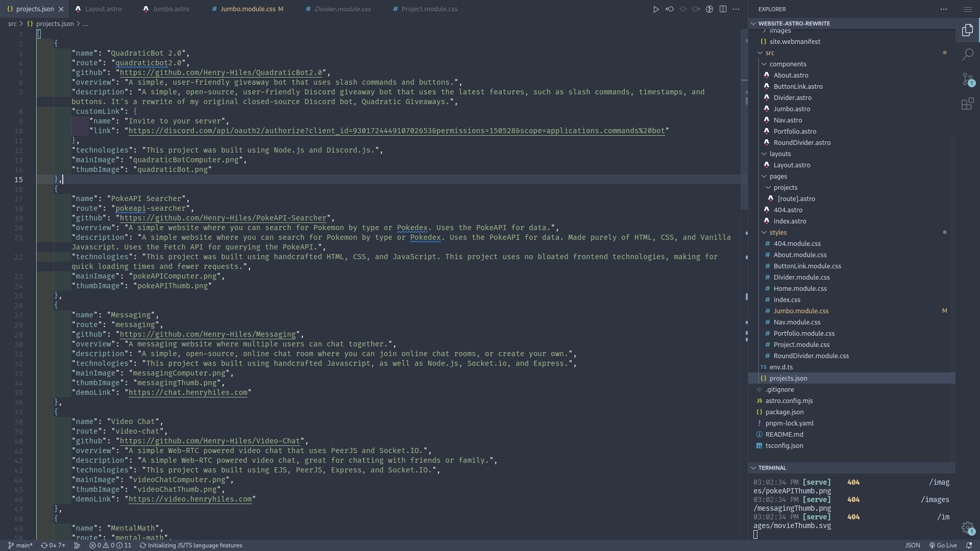Open package.json in the explorer
This screenshot has width=980, height=551.
tap(784, 412)
